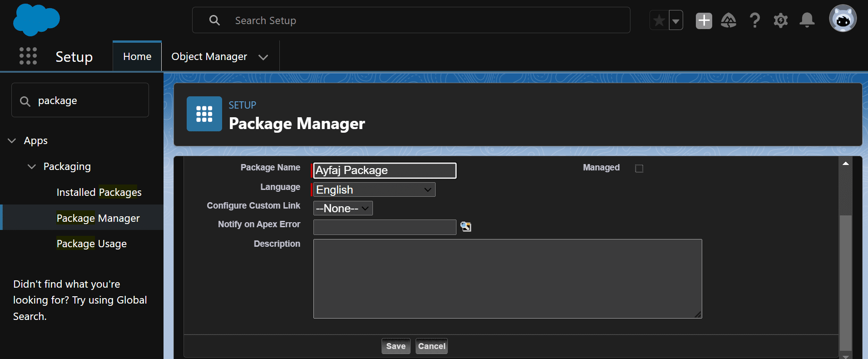Viewport: 868px width, 359px height.
Task: Click the user avatar profile icon
Action: point(843,19)
